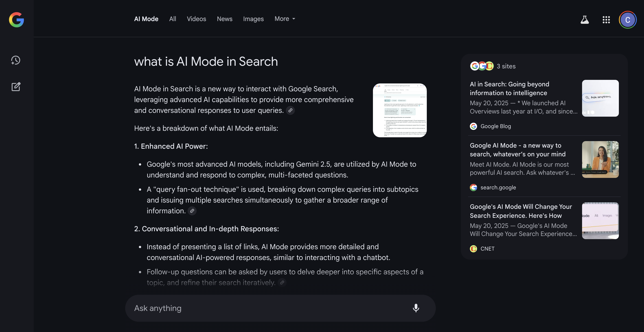644x332 pixels.
Task: Click the Google logo icon
Action: 17,20
